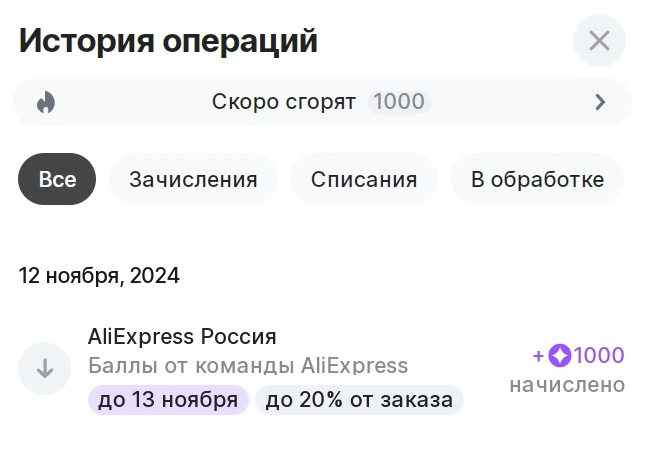651x454 pixels.
Task: Click the purple star points icon
Action: click(x=560, y=356)
